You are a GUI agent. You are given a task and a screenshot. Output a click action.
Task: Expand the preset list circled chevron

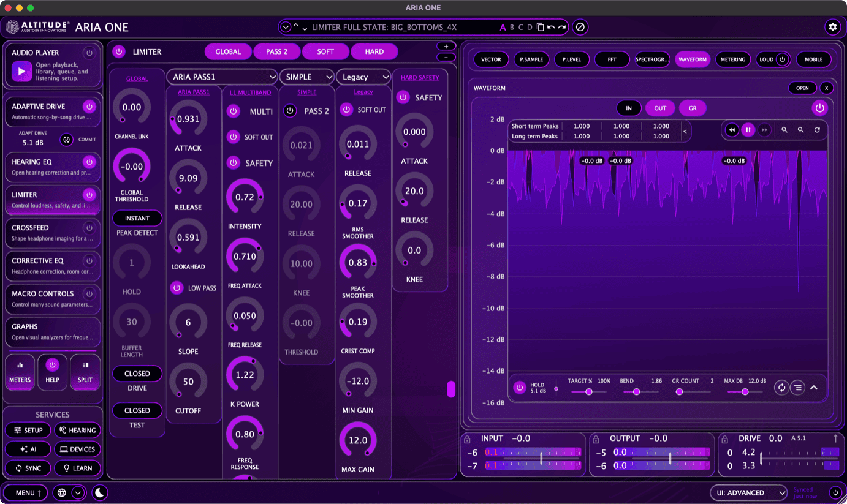tap(286, 27)
